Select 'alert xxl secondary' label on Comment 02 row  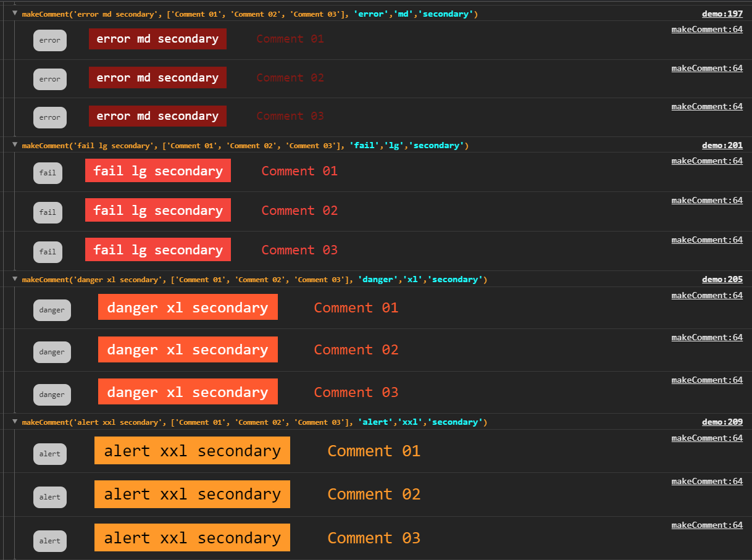tap(192, 494)
